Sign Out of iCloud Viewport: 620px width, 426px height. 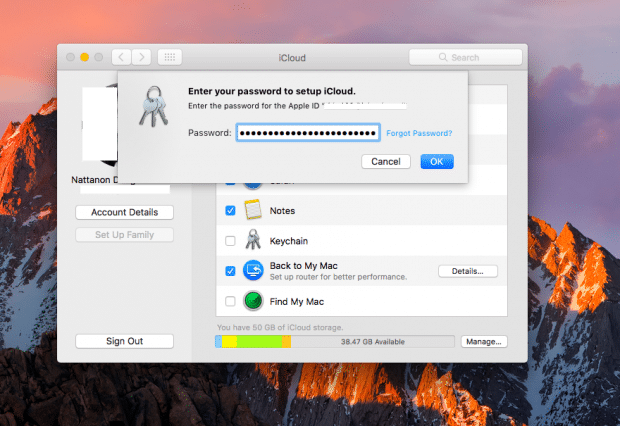tap(125, 341)
